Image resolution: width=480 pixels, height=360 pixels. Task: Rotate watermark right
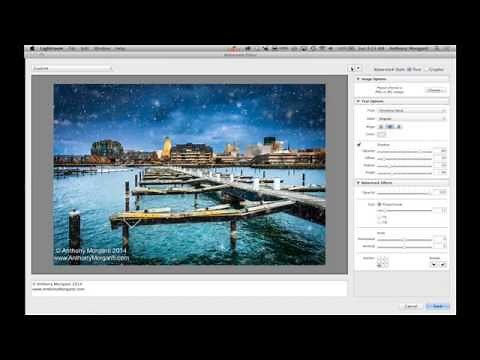tap(443, 265)
